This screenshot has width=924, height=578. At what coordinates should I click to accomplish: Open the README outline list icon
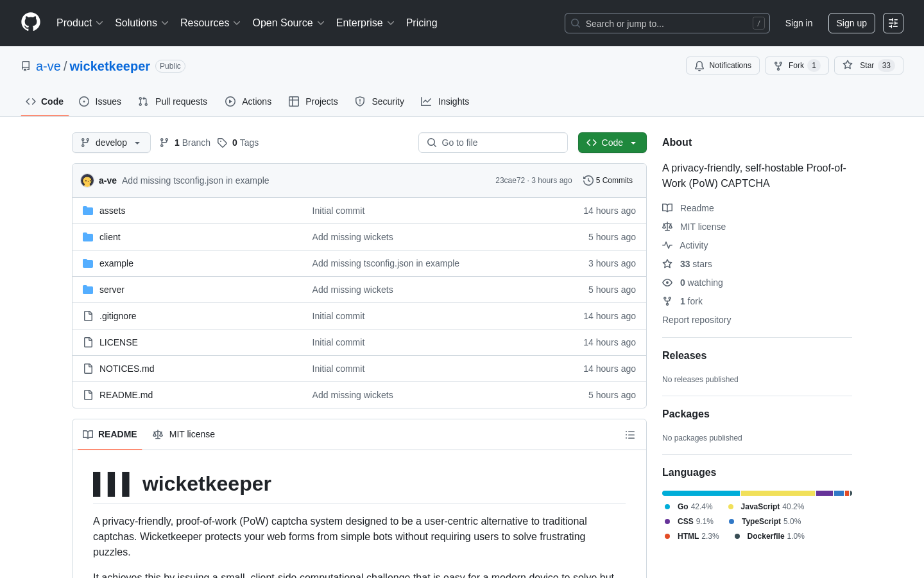pos(630,435)
